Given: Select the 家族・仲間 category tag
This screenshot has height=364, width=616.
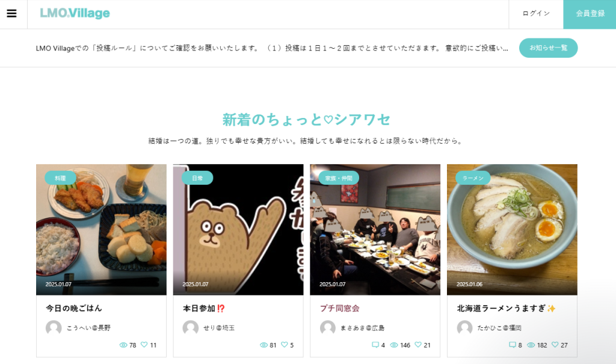Looking at the screenshot, I should pyautogui.click(x=338, y=178).
